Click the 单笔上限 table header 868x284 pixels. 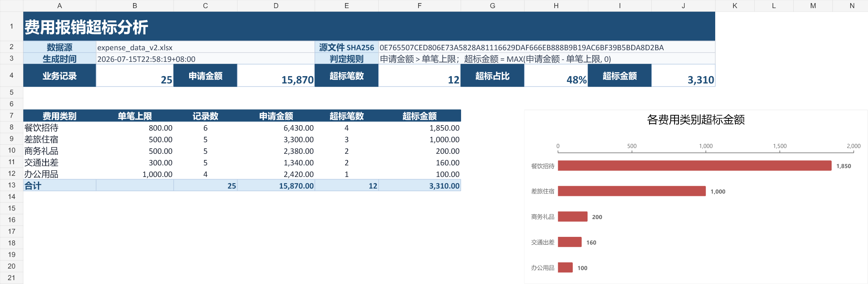135,116
